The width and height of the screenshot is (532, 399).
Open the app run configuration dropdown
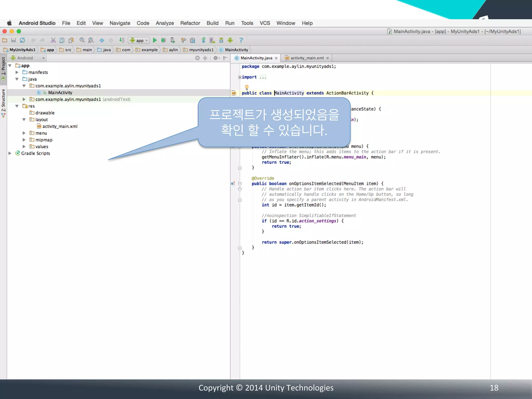tap(139, 40)
